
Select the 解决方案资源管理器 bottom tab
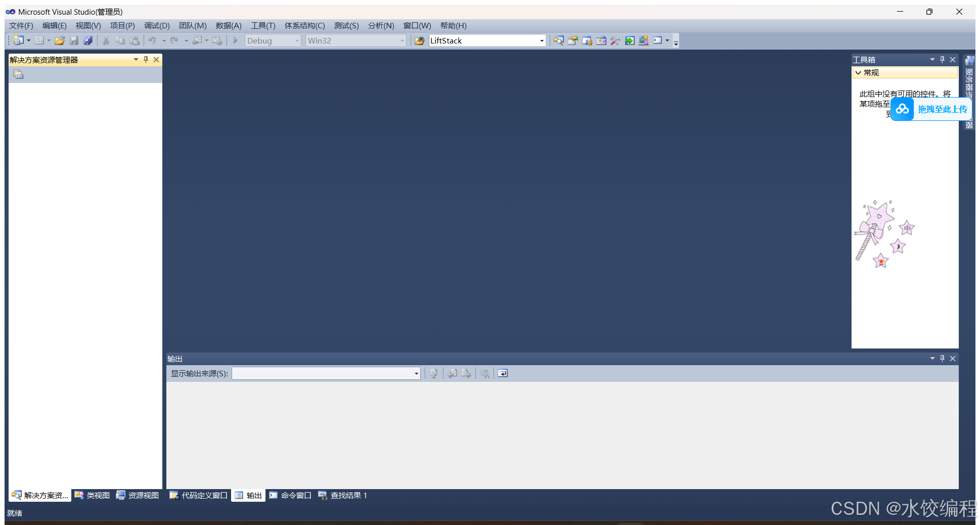pyautogui.click(x=40, y=496)
